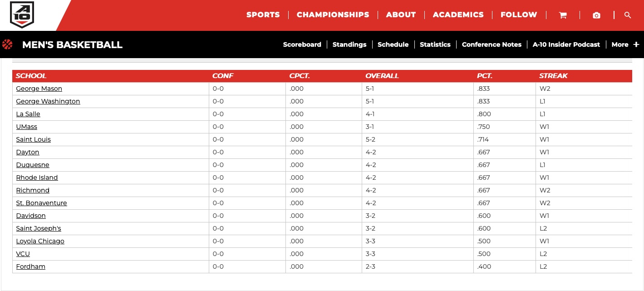The height and width of the screenshot is (291, 644).
Task: Click the STREAK column header
Action: (553, 76)
